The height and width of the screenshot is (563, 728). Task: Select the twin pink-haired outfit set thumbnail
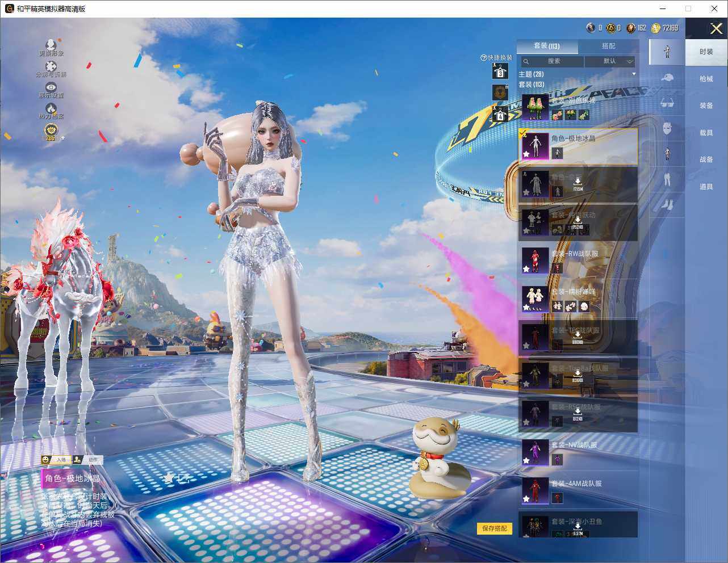(535, 107)
